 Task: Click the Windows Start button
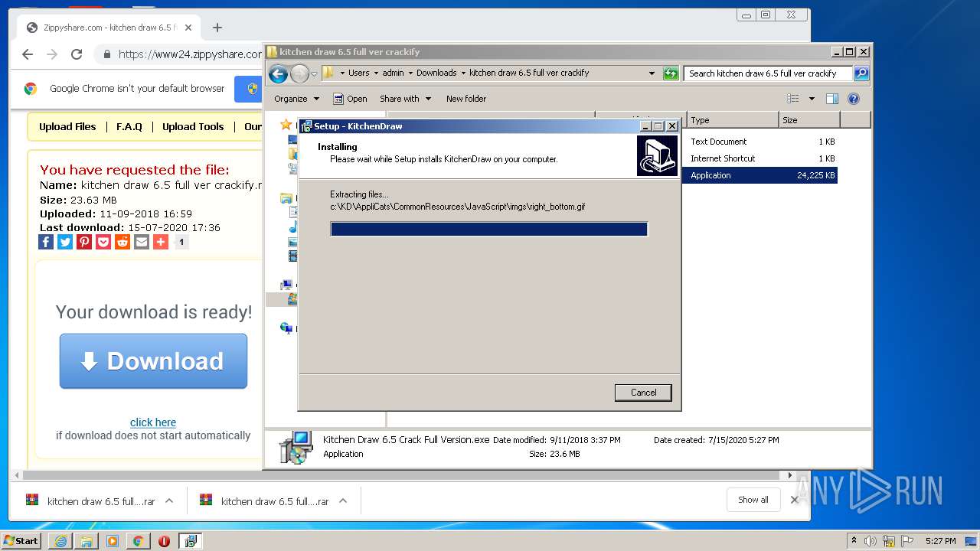tap(21, 540)
